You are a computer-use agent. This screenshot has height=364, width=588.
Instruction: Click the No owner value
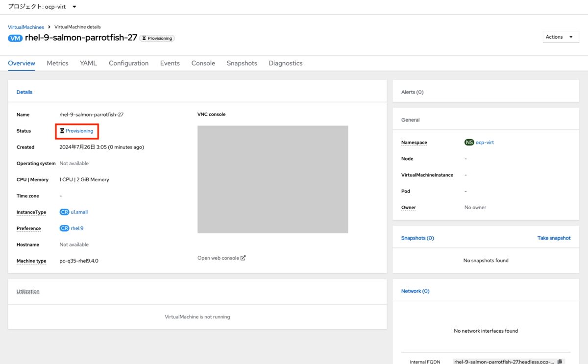[475, 208]
